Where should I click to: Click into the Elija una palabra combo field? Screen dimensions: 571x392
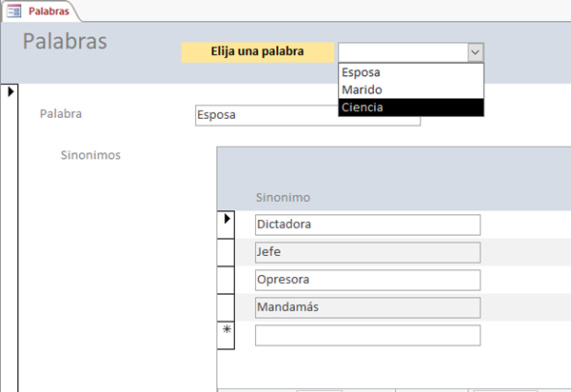[402, 52]
